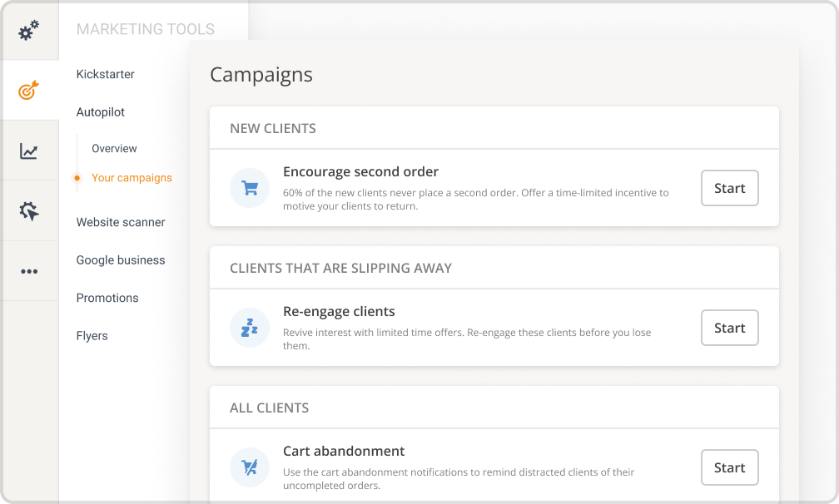Screen dimensions: 839x504
Task: Start the Cart abandonment campaign
Action: [729, 467]
